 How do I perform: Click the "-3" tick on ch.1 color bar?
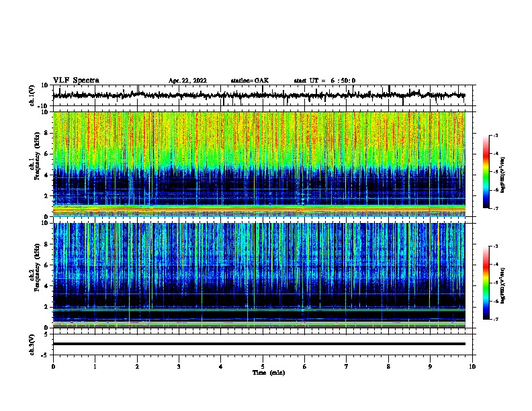tap(496, 136)
